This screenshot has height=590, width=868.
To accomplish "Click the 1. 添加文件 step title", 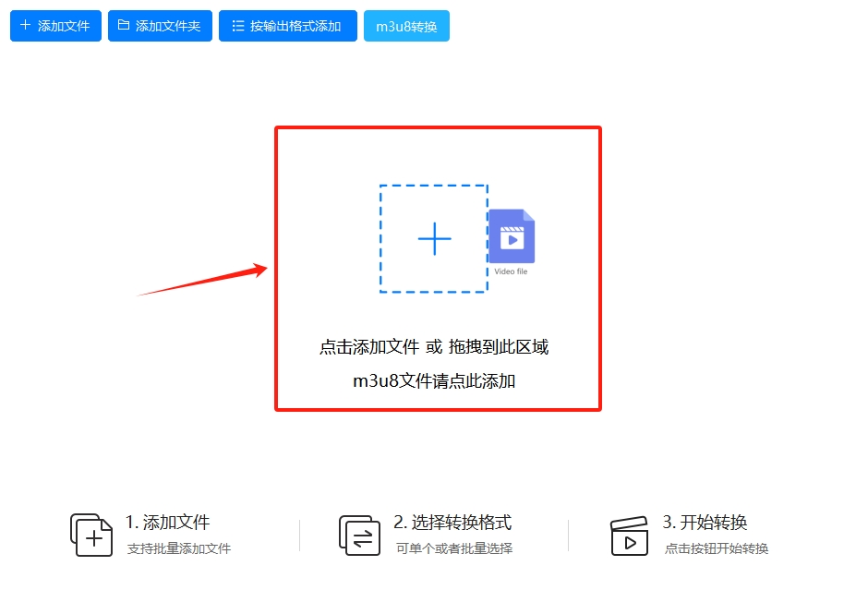I will coord(167,522).
